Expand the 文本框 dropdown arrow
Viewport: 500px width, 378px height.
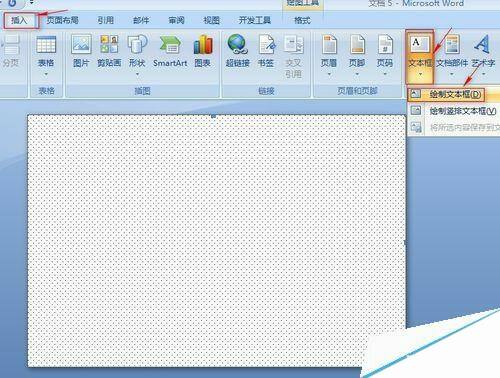tap(420, 74)
